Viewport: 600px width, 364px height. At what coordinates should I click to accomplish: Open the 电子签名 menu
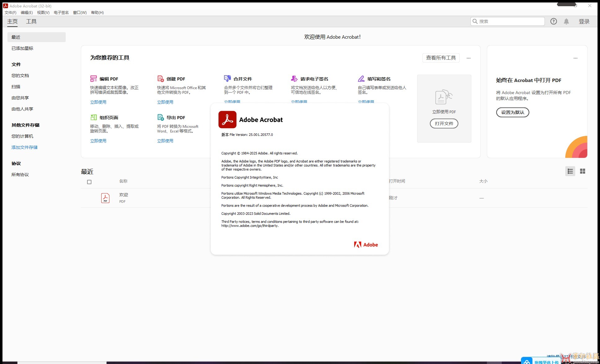pos(61,13)
